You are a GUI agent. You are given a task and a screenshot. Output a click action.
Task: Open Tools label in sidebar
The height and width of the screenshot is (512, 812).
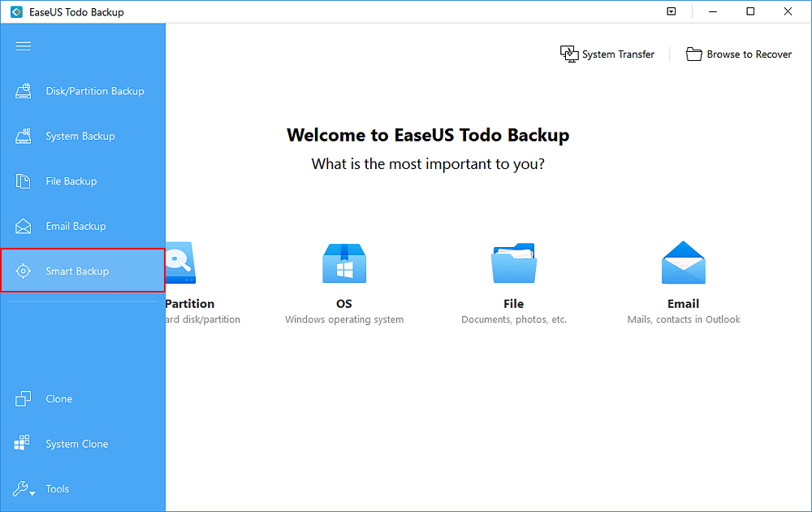click(x=57, y=489)
